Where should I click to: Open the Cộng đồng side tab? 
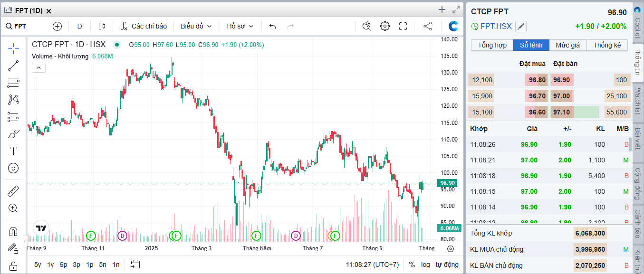click(638, 183)
